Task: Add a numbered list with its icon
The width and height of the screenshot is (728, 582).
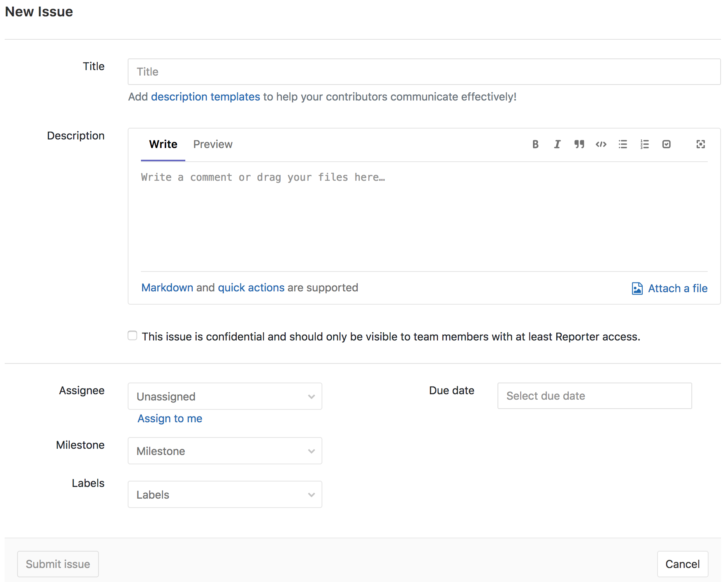Action: (x=644, y=144)
